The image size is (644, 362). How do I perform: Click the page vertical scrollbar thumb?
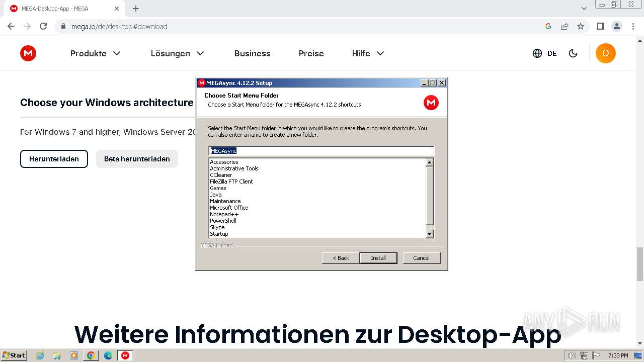tap(640, 264)
